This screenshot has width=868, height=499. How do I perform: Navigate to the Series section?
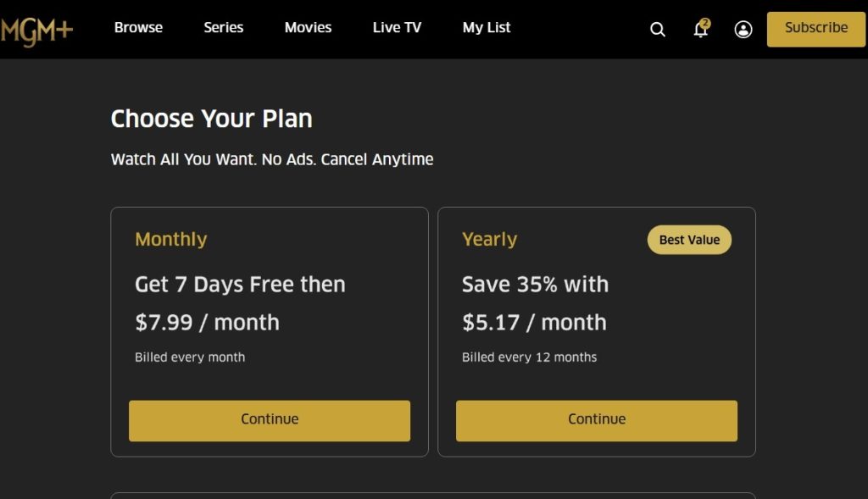point(223,27)
